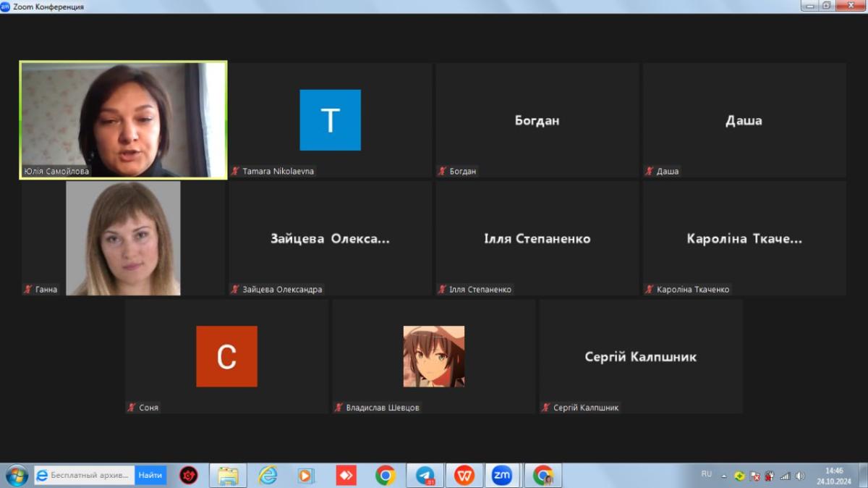Open the Windows Start menu
The height and width of the screenshot is (488, 868).
tap(16, 476)
